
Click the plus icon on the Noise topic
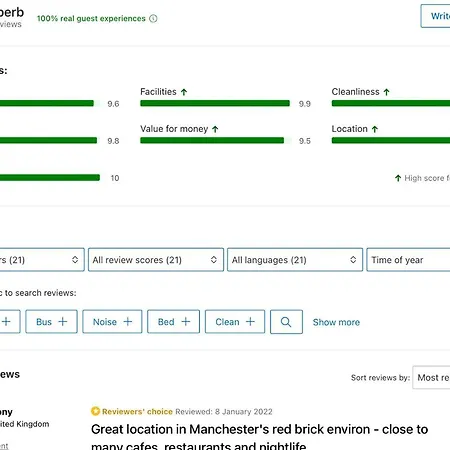pyautogui.click(x=128, y=322)
